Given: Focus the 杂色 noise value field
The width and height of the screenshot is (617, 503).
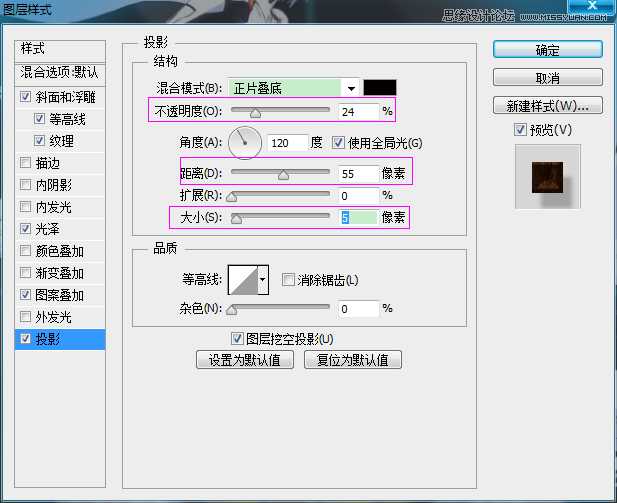Looking at the screenshot, I should 358,309.
